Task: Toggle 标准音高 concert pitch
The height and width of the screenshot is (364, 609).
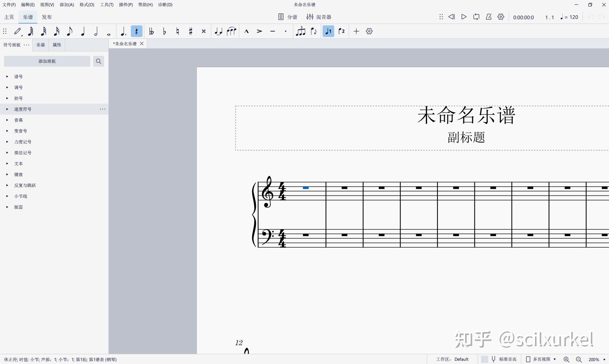Action: coord(499,359)
